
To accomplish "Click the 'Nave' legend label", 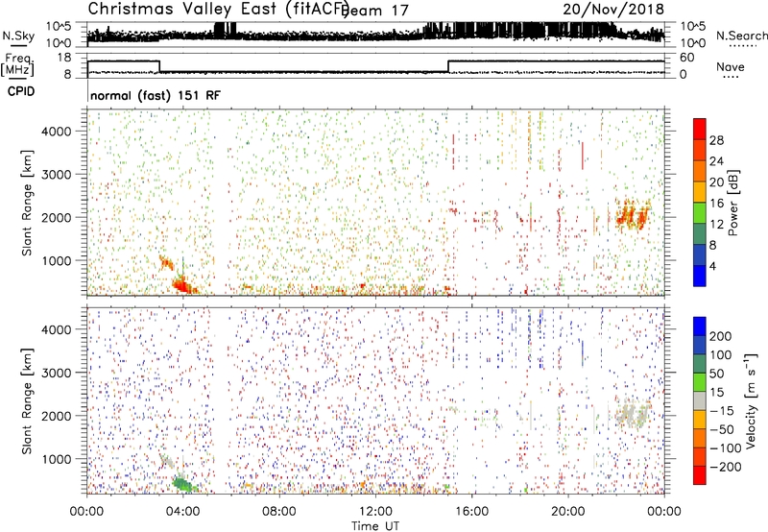I will pyautogui.click(x=730, y=66).
